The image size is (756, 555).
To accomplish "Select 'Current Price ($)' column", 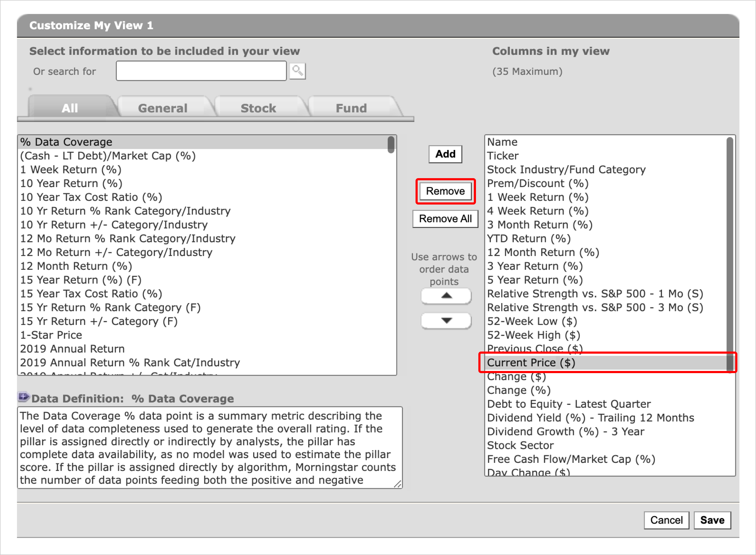I will (606, 362).
